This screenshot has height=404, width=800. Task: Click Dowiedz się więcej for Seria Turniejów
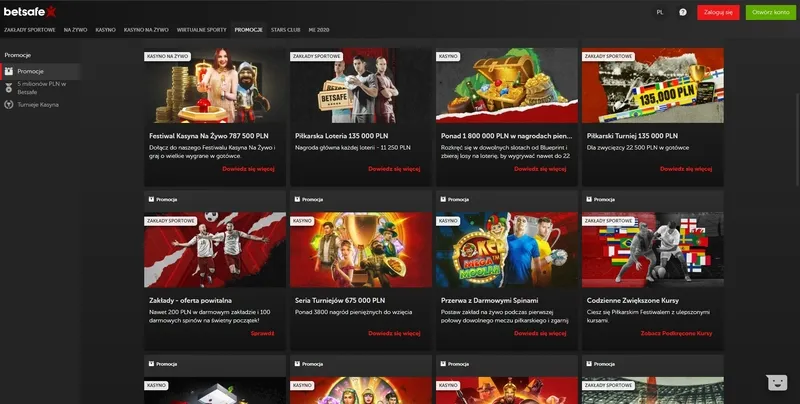point(394,334)
